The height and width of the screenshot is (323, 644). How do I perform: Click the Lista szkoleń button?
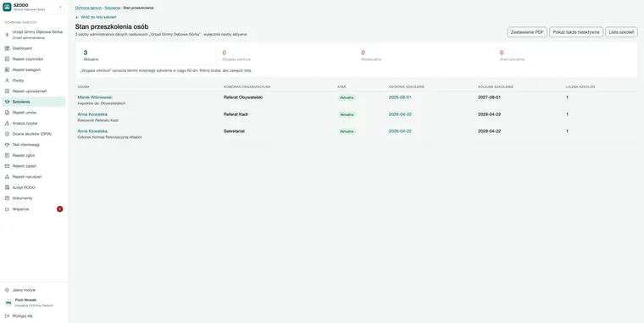(621, 32)
